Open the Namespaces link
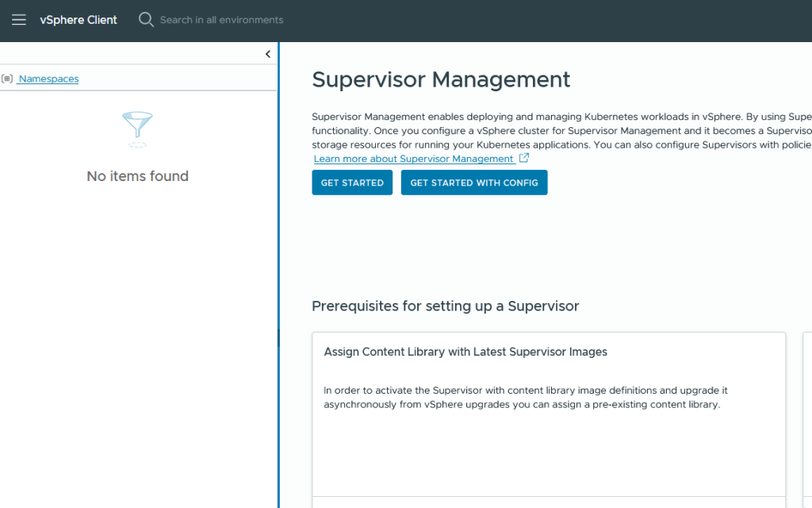Viewport: 812px width, 508px height. click(48, 79)
